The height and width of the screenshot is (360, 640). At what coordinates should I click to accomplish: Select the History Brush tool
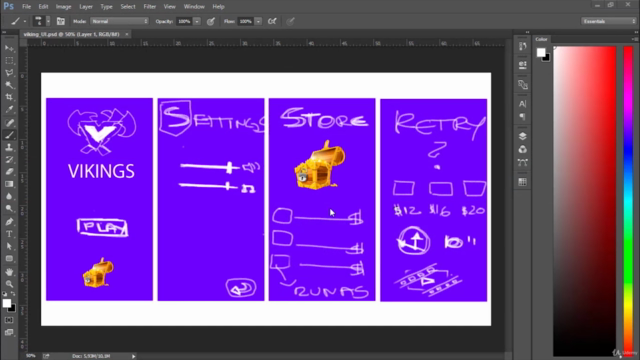[x=9, y=160]
